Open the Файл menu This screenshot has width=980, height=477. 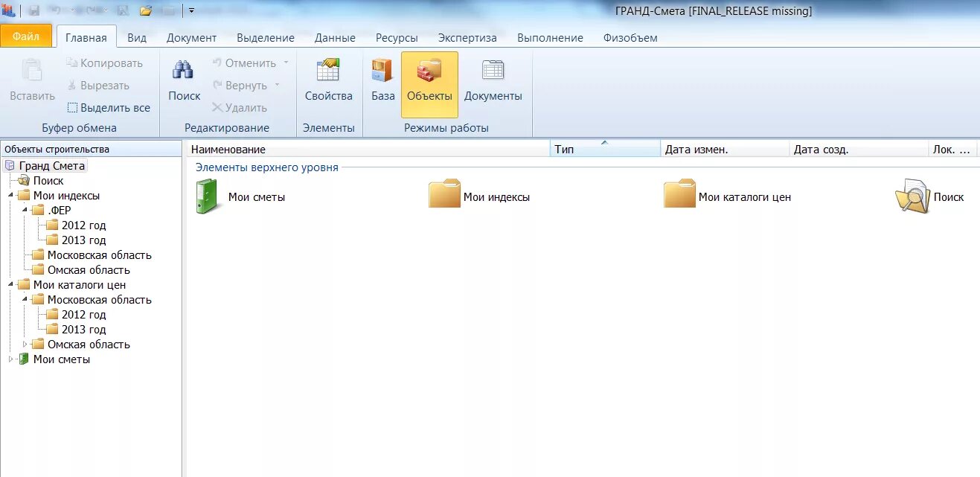[26, 36]
